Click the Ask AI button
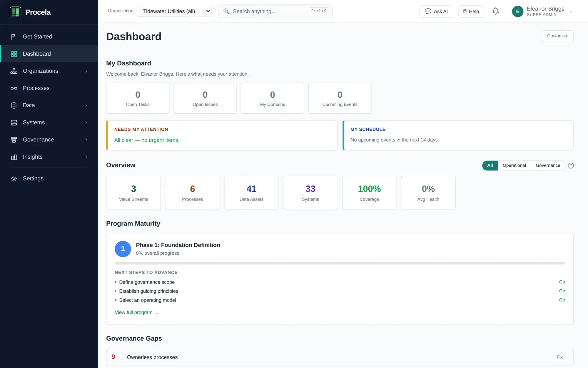The width and height of the screenshot is (588, 368). [436, 11]
